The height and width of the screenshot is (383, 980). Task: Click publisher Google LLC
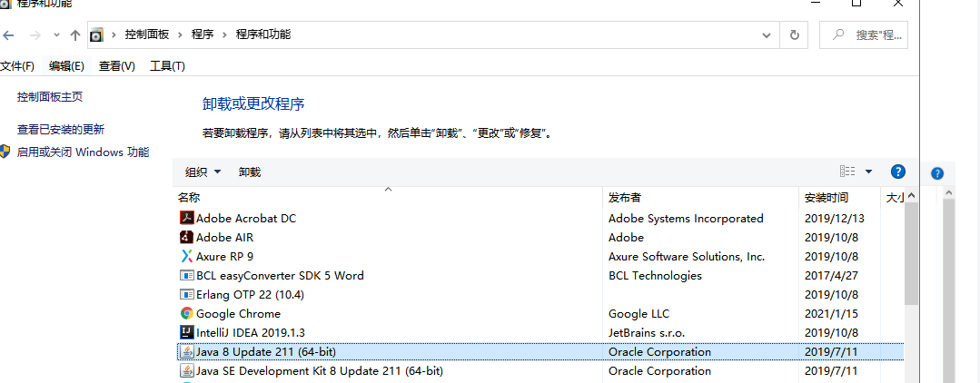tap(638, 314)
